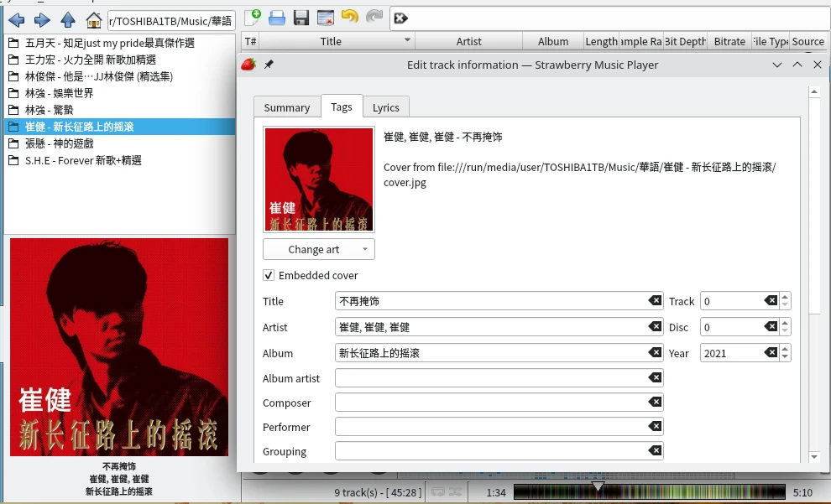Click the save playlist floppy icon
The height and width of the screenshot is (504, 831).
tap(301, 18)
